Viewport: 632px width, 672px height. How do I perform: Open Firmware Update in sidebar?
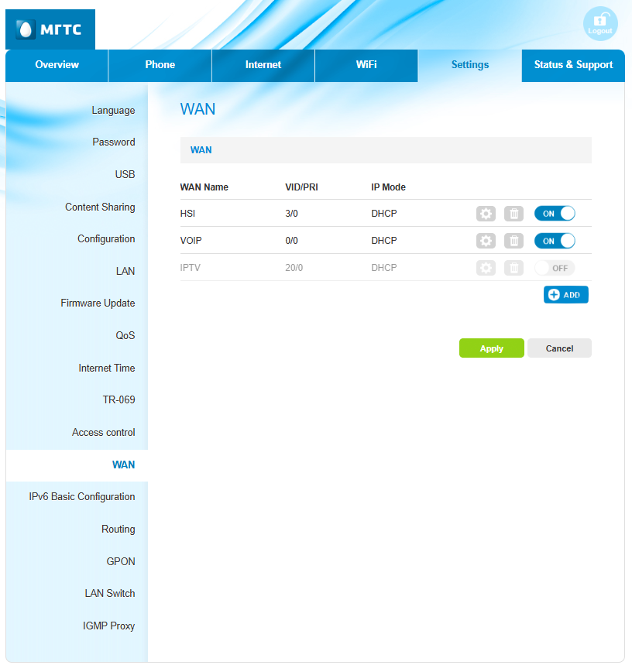point(98,303)
